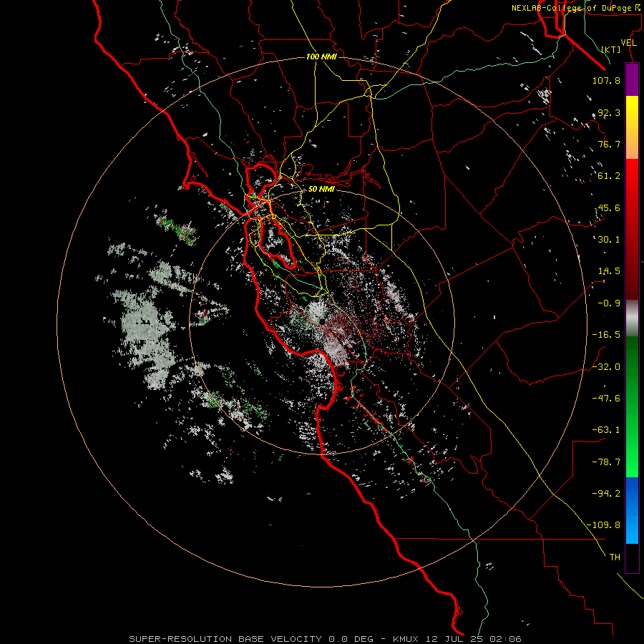The image size is (644, 644).
Task: Click the 30.1 scale value
Action: tap(609, 240)
